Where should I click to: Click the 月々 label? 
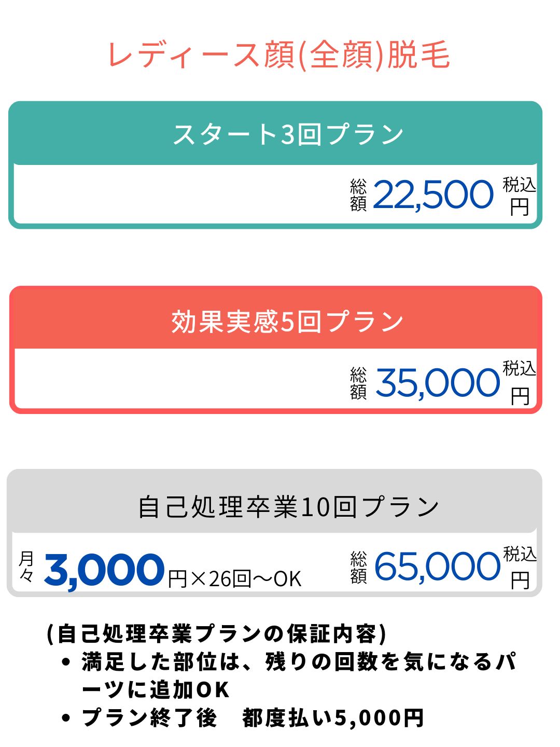coord(26,566)
